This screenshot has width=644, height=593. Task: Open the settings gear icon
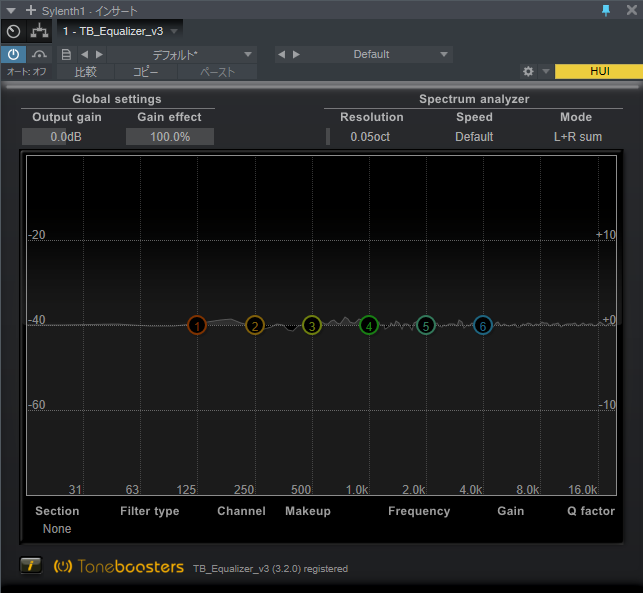tap(528, 71)
